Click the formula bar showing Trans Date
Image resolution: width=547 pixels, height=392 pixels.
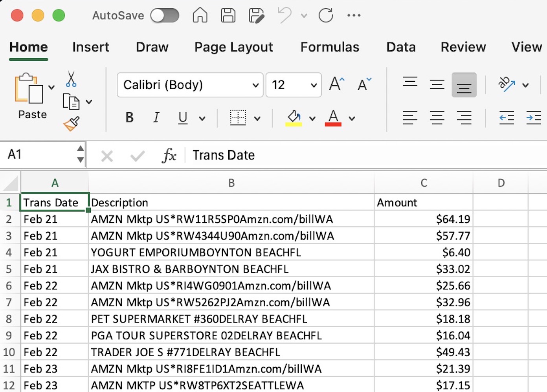(365, 155)
